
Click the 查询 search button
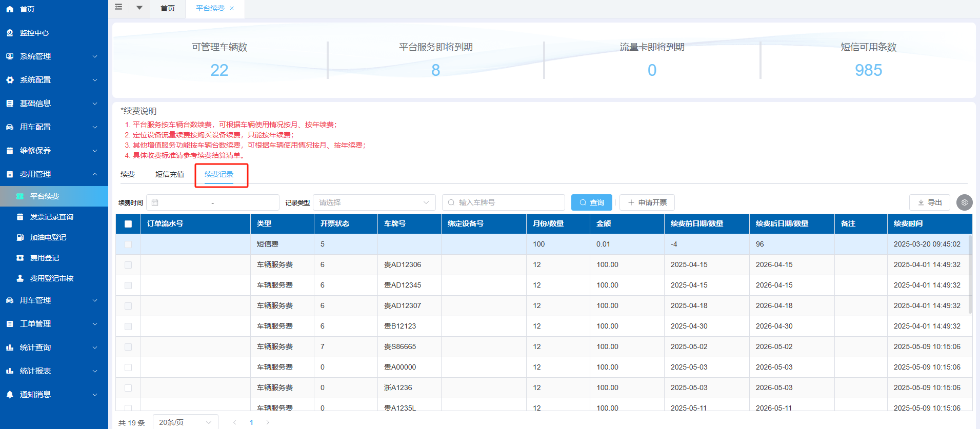(x=592, y=202)
